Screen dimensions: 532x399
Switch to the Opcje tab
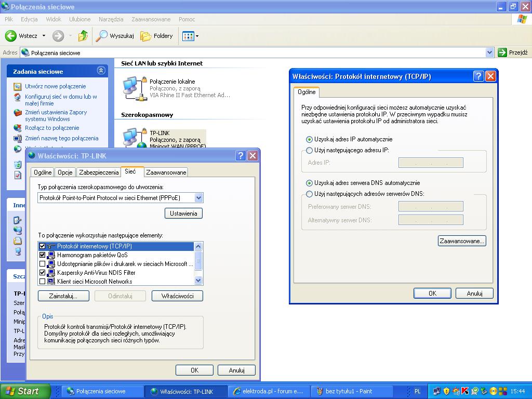(65, 172)
